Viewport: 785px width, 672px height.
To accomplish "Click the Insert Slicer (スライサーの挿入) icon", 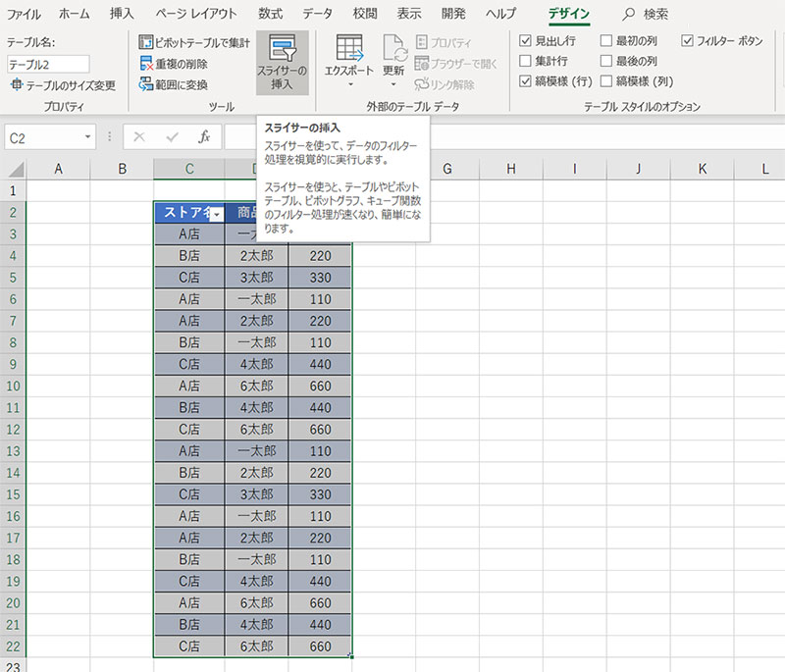I will click(x=282, y=51).
